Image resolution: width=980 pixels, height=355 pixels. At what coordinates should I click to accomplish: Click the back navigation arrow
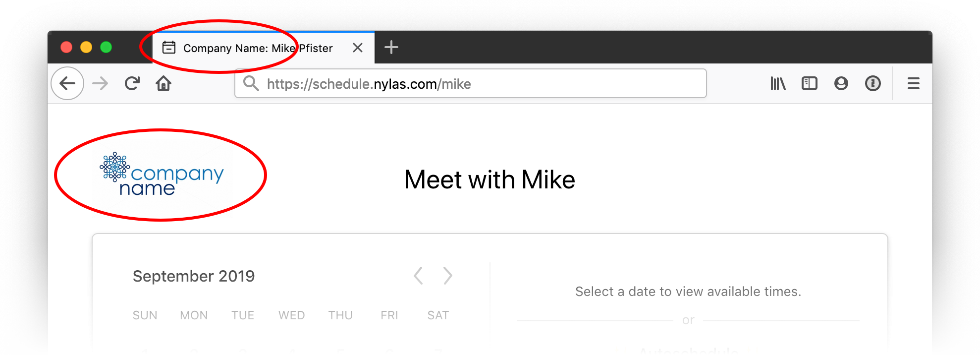point(67,83)
